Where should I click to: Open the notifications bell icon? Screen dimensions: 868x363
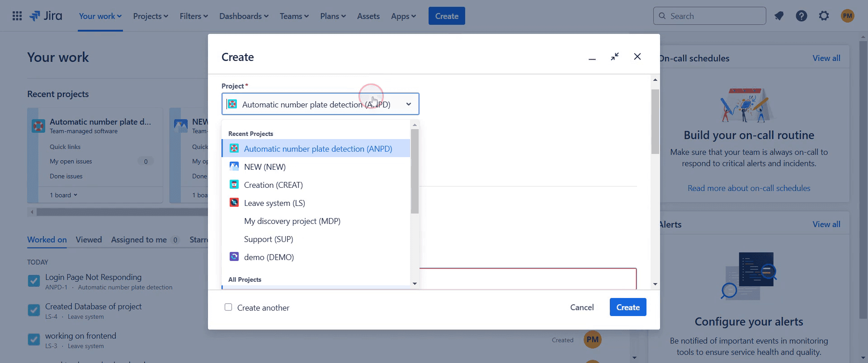click(779, 16)
